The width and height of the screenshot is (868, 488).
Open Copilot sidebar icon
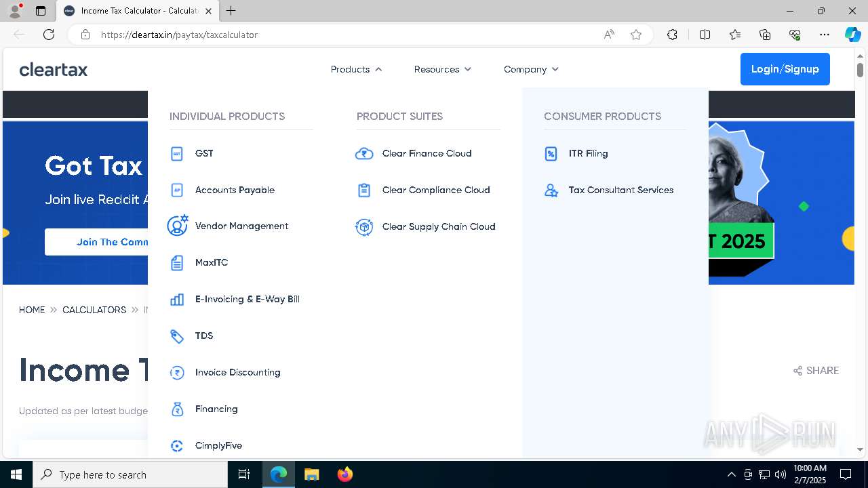[853, 35]
